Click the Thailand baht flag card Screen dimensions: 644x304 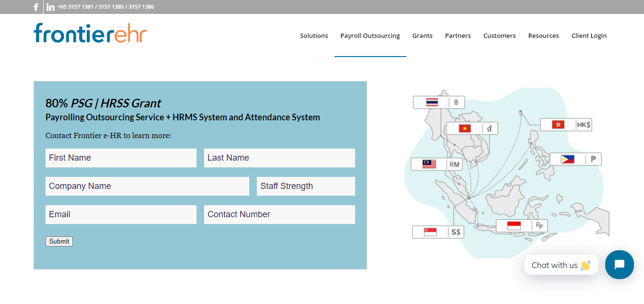click(438, 102)
